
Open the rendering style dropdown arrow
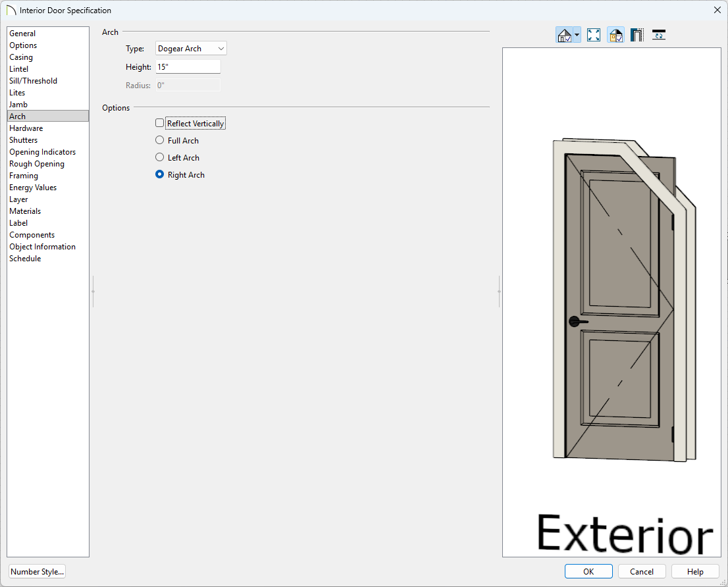pos(577,36)
